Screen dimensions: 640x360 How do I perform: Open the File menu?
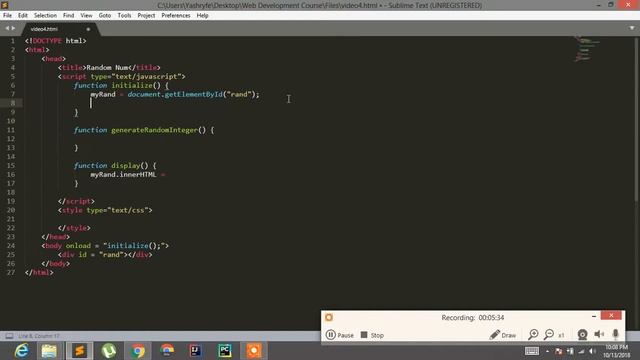(7, 16)
